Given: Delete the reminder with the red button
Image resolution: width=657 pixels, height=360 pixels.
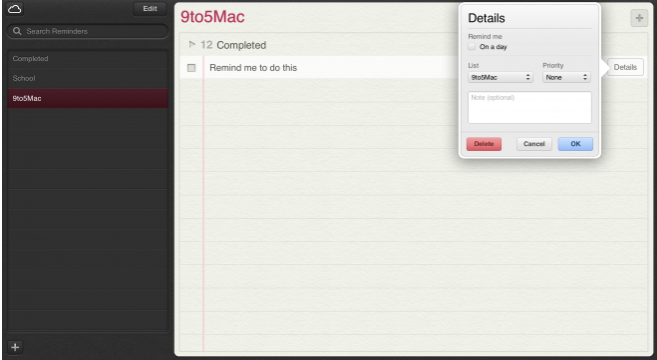Looking at the screenshot, I should point(484,144).
